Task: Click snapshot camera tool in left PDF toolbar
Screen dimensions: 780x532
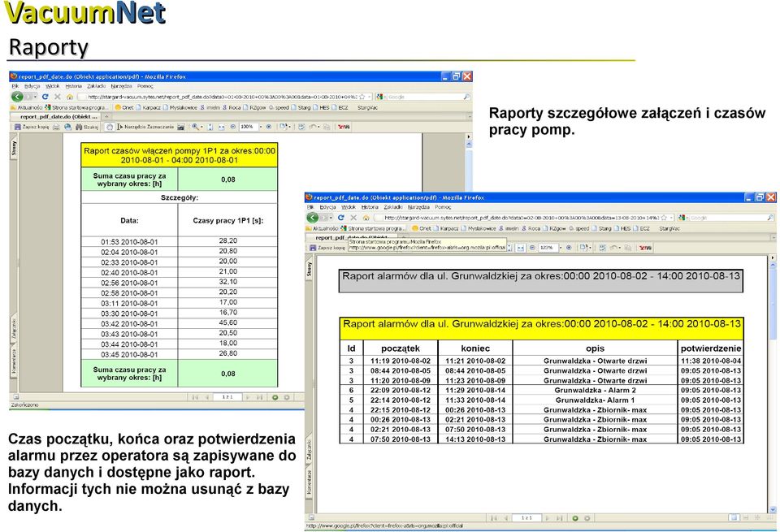Action: [181, 127]
